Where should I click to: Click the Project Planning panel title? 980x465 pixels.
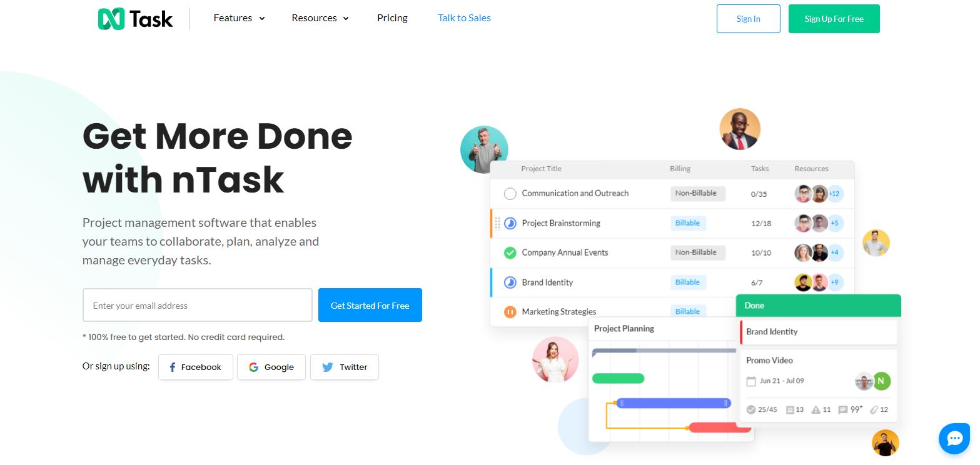pyautogui.click(x=624, y=329)
